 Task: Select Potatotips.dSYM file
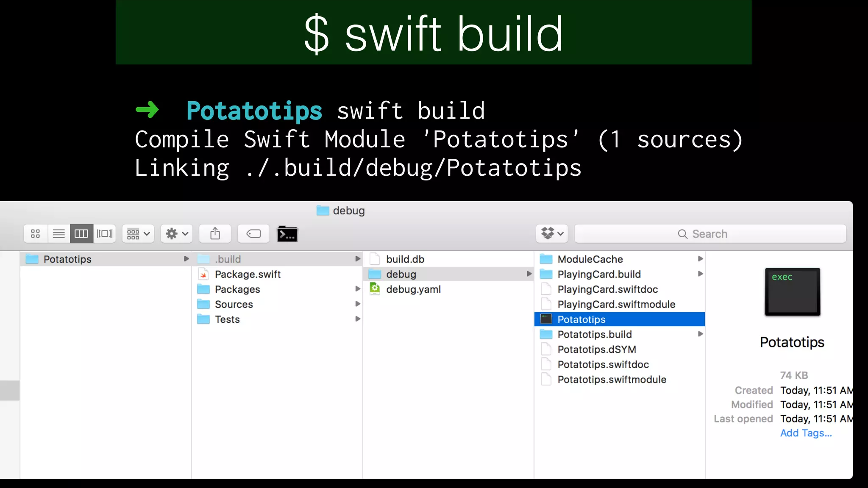(x=620, y=349)
